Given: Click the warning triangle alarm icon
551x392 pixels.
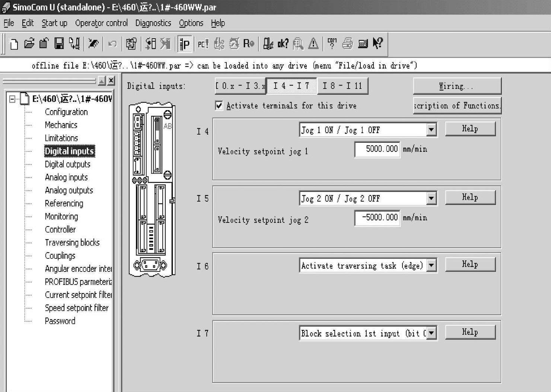Looking at the screenshot, I should (x=313, y=44).
